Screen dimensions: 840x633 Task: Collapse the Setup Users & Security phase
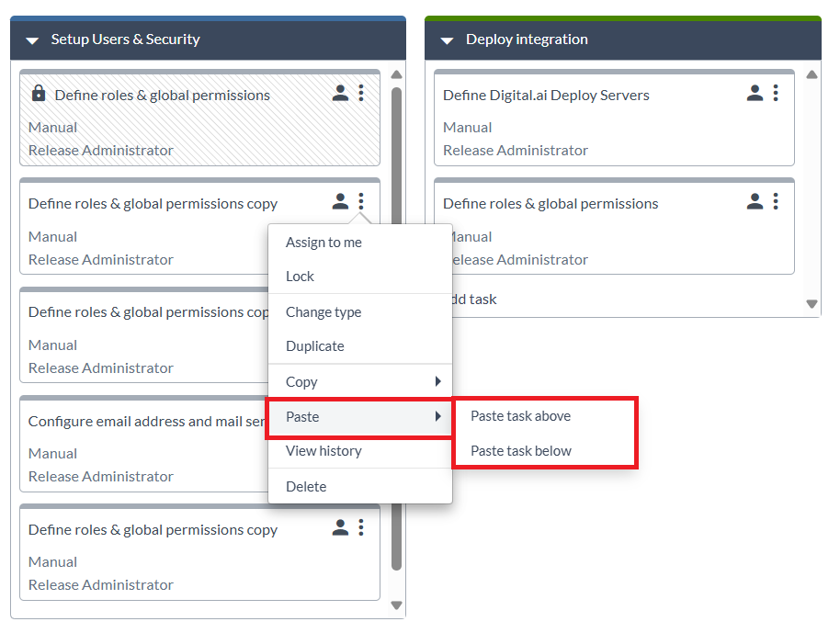click(x=32, y=40)
